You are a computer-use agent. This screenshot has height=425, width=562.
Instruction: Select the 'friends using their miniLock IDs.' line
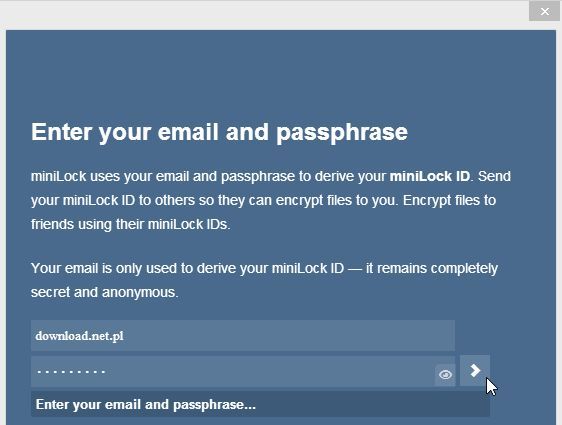tap(130, 225)
